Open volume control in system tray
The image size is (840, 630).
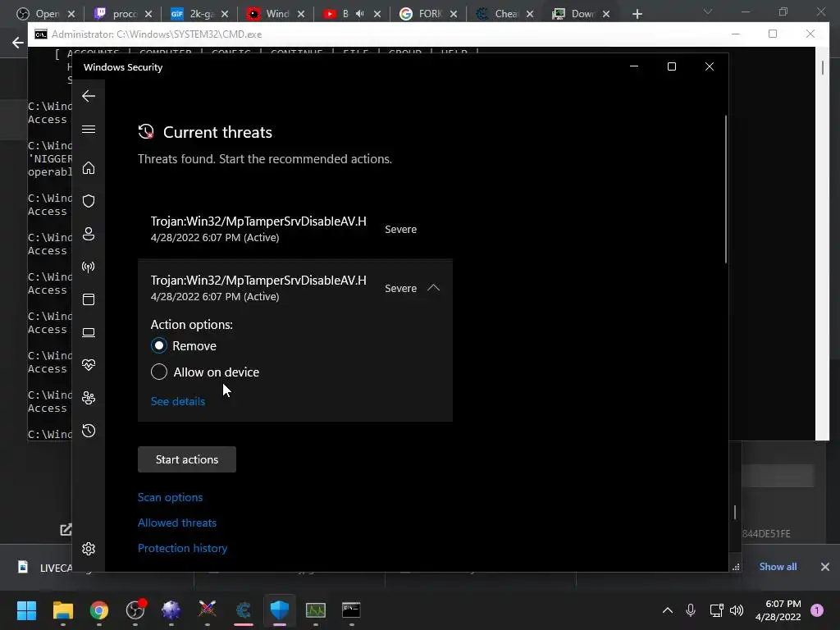[x=737, y=610]
